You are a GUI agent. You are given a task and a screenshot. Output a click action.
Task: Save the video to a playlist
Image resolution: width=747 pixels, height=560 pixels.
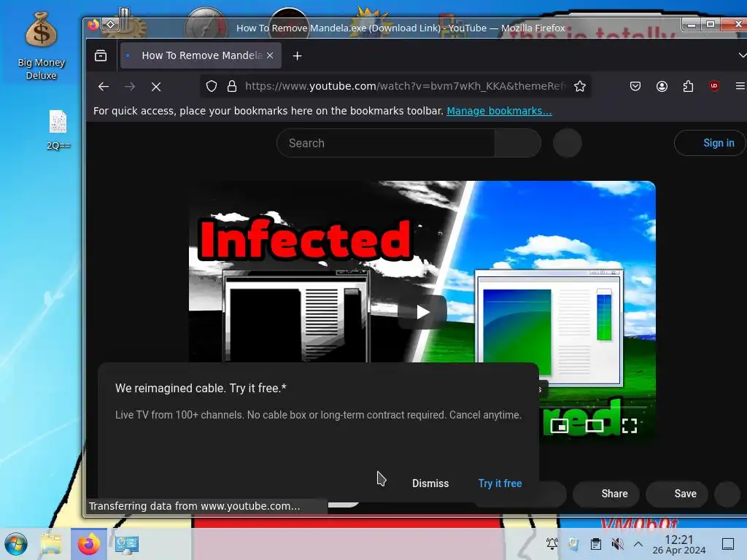677,494
